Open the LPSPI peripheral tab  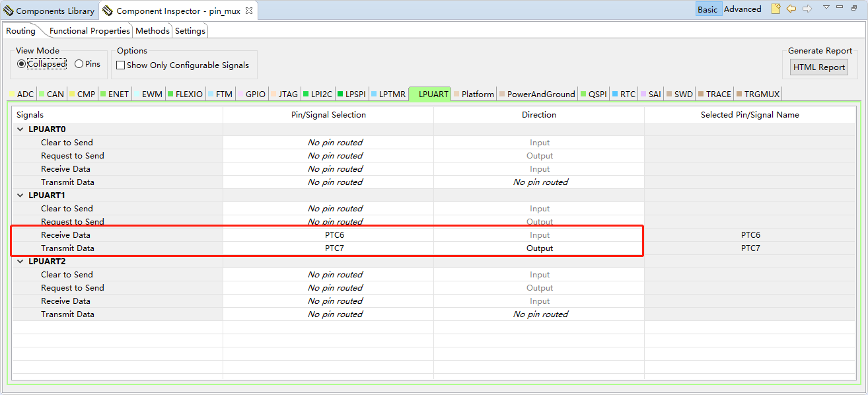point(352,94)
